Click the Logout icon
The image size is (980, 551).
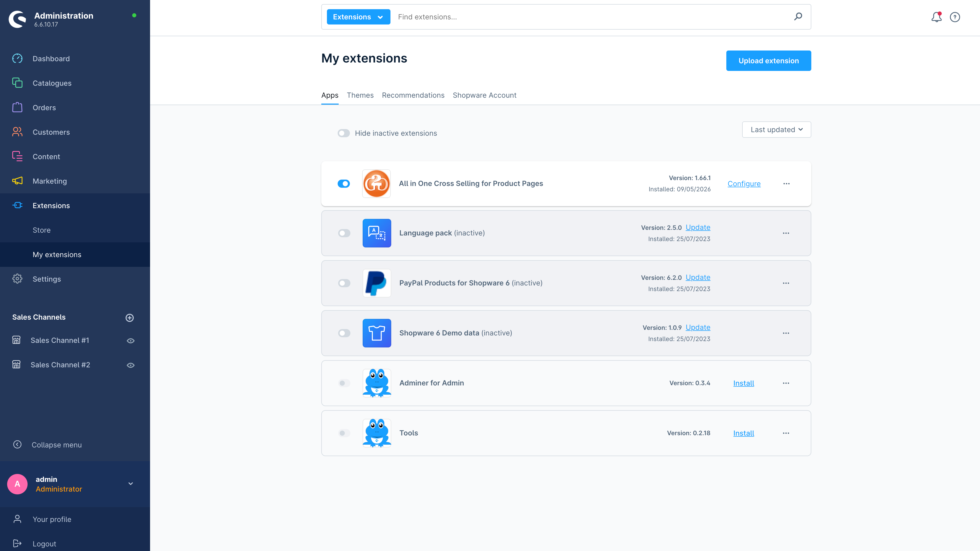point(18,543)
